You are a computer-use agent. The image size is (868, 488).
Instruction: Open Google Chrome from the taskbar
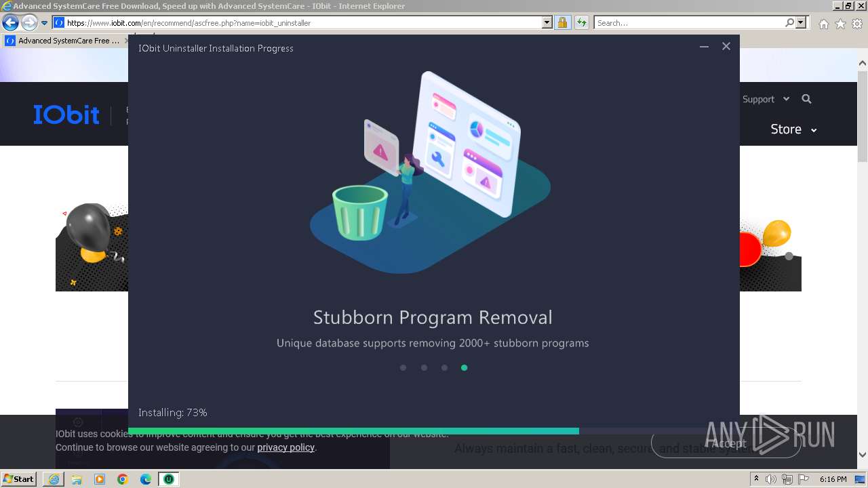[x=123, y=479]
